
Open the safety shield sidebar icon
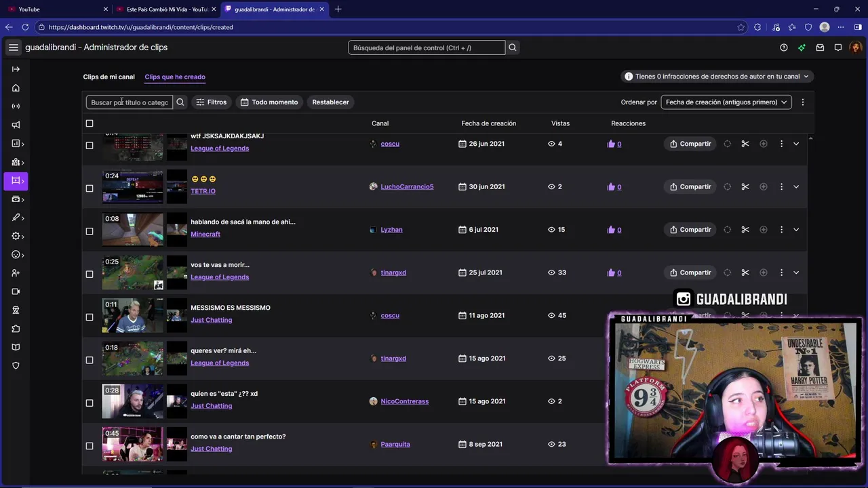[16, 365]
